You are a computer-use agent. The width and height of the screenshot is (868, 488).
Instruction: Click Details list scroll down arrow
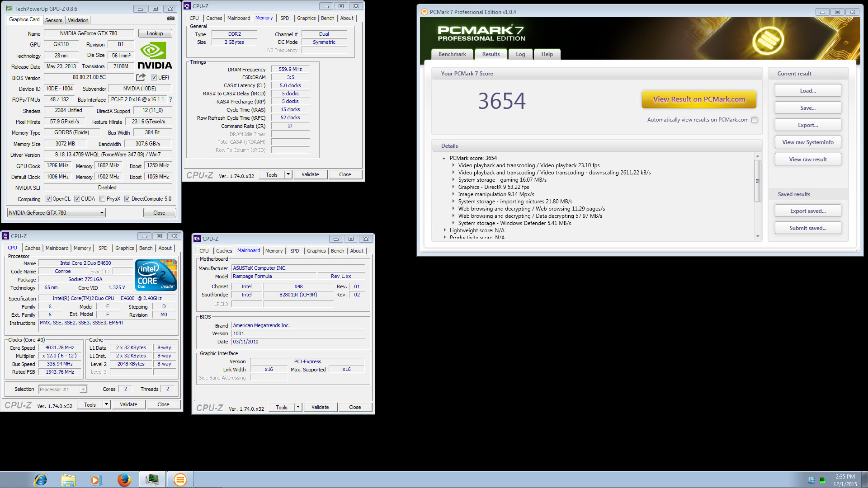point(758,236)
